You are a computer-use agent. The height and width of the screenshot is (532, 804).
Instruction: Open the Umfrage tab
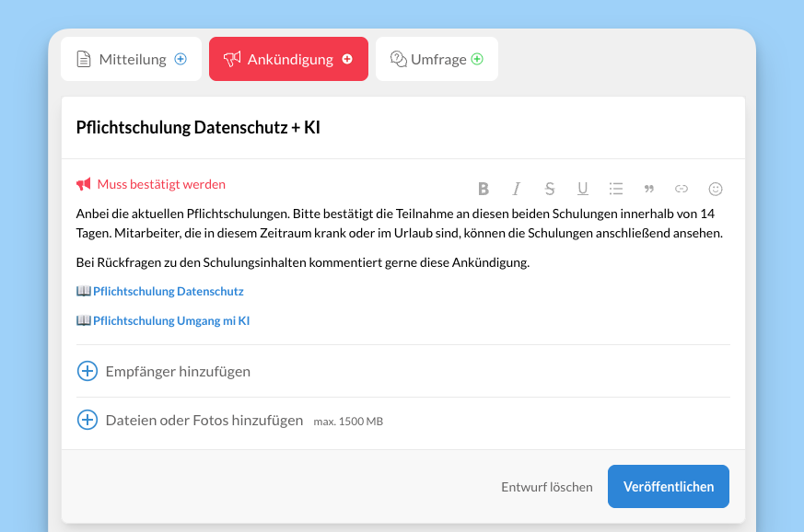coord(437,59)
